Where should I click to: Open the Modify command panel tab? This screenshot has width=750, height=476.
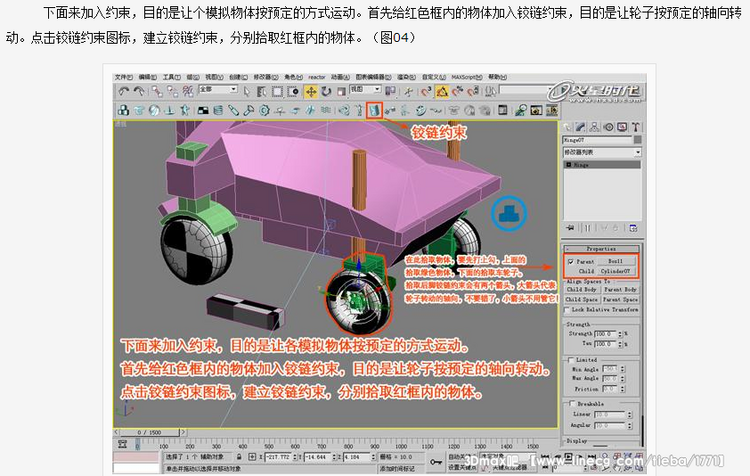pyautogui.click(x=580, y=127)
